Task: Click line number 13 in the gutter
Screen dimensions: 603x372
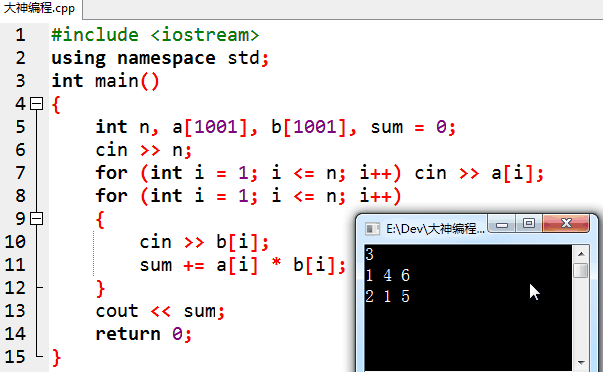Action: (x=15, y=311)
